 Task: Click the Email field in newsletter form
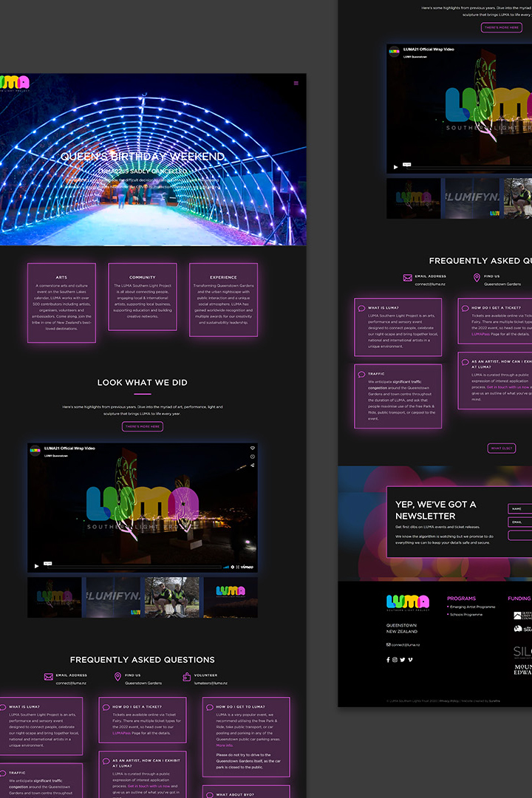pos(520,522)
